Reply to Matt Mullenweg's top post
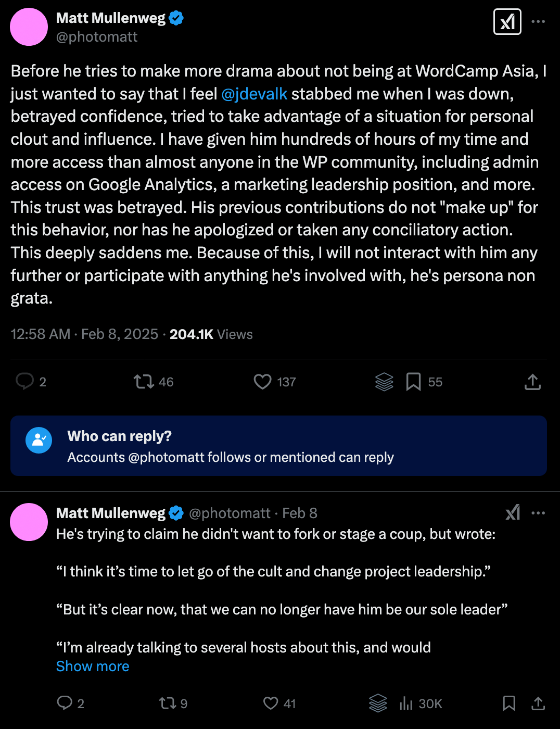This screenshot has width=560, height=729. click(x=26, y=382)
